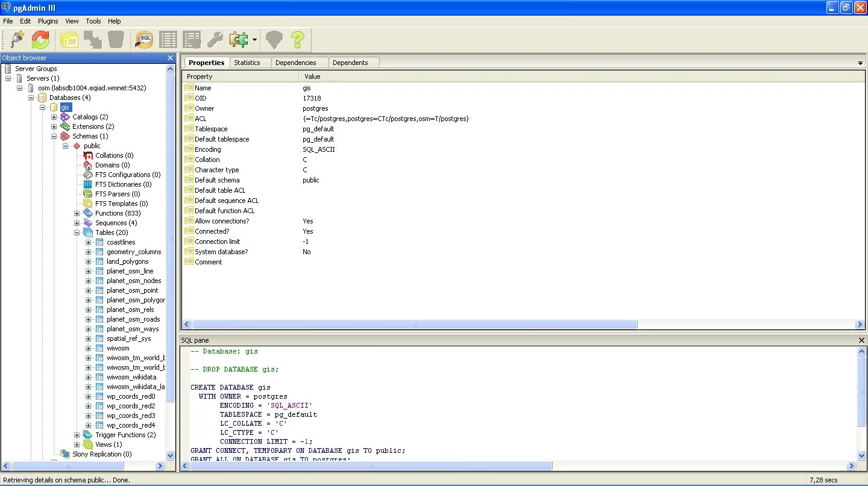Viewport: 868px width, 486px height.
Task: Click the Properties toolbar icon
Action: pyautogui.click(x=70, y=40)
